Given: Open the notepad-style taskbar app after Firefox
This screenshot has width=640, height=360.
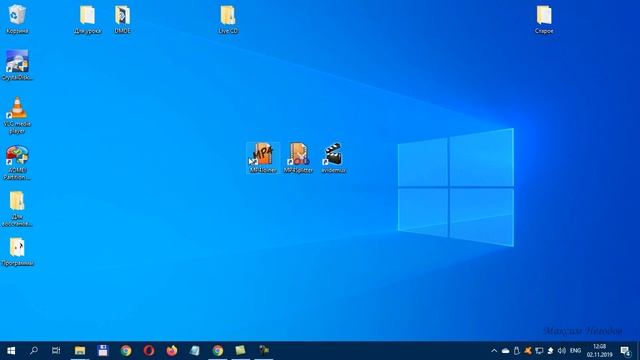Looking at the screenshot, I should click(x=195, y=351).
